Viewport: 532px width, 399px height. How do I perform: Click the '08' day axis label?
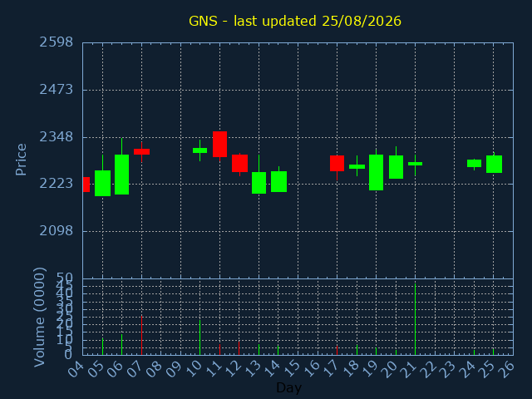click(155, 369)
